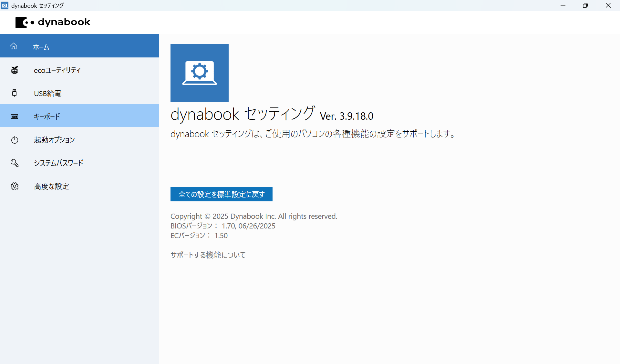The height and width of the screenshot is (364, 620).
Task: Click the dynabook logo in header
Action: [x=53, y=22]
